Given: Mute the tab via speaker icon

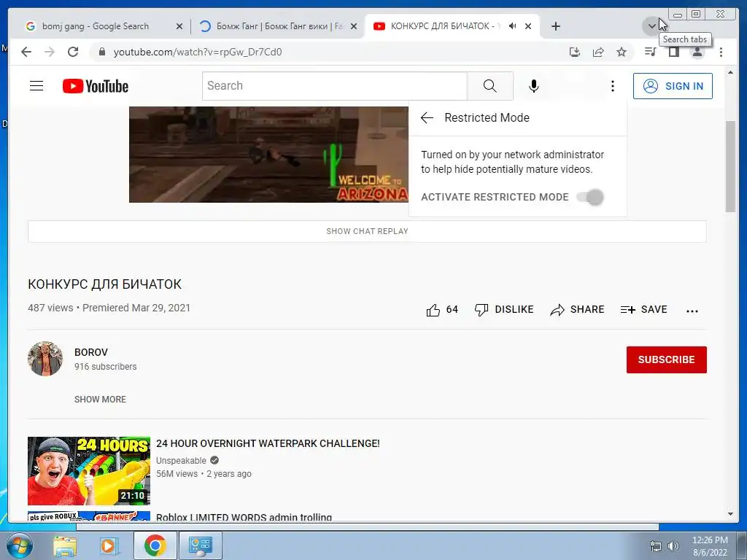Looking at the screenshot, I should (513, 26).
